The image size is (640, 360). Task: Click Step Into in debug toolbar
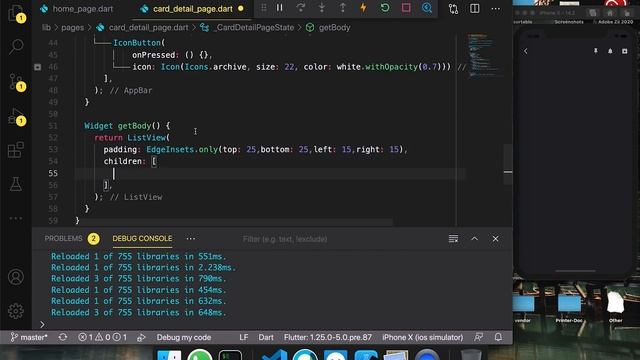pyautogui.click(x=322, y=8)
